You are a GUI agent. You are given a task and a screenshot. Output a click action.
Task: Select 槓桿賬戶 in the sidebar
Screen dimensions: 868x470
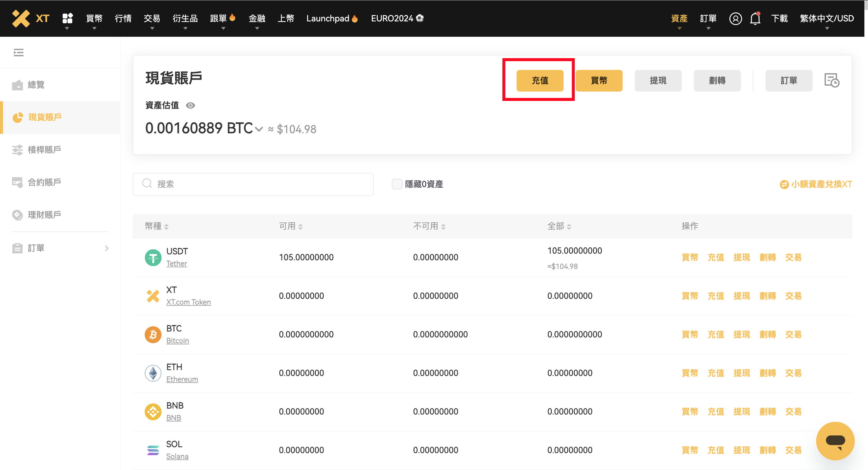(60, 150)
